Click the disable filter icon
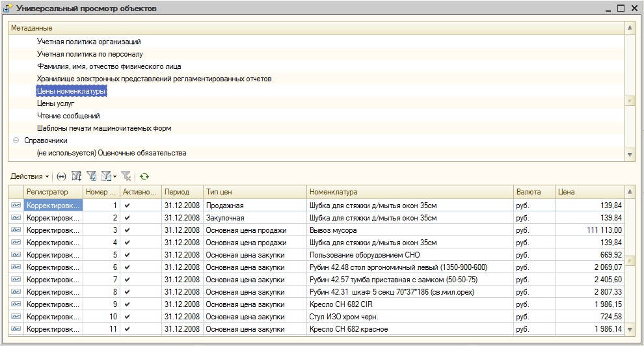The image size is (644, 346). [x=126, y=176]
